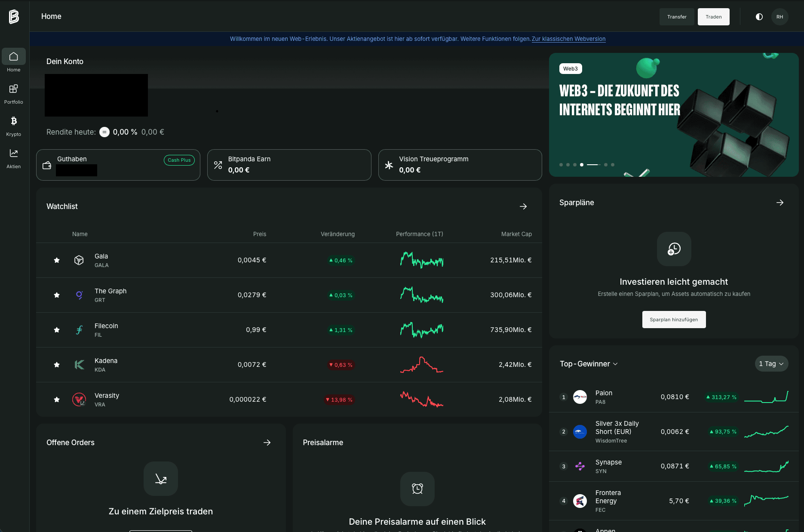Viewport: 804px width, 532px height.
Task: Unstar Verasity in the watchlist
Action: [x=57, y=400]
